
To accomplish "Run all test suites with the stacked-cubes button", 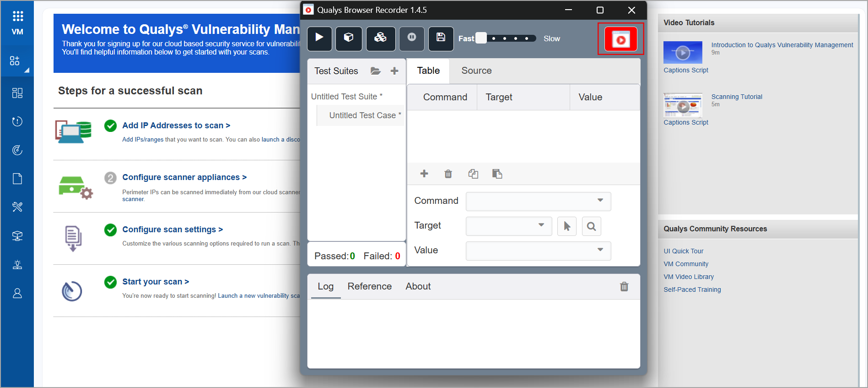I will coord(380,38).
